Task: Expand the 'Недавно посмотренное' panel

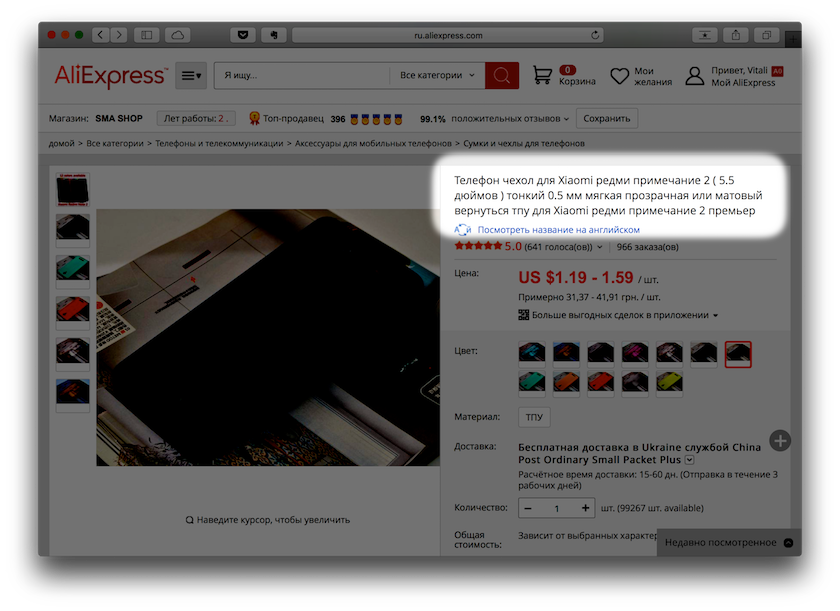Action: [729, 542]
